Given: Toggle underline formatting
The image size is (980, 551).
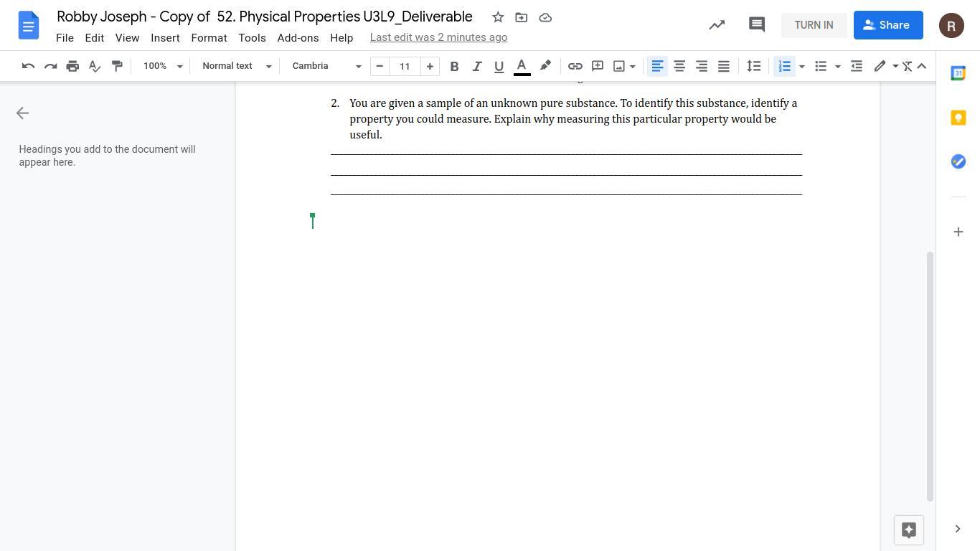Looking at the screenshot, I should pos(499,66).
